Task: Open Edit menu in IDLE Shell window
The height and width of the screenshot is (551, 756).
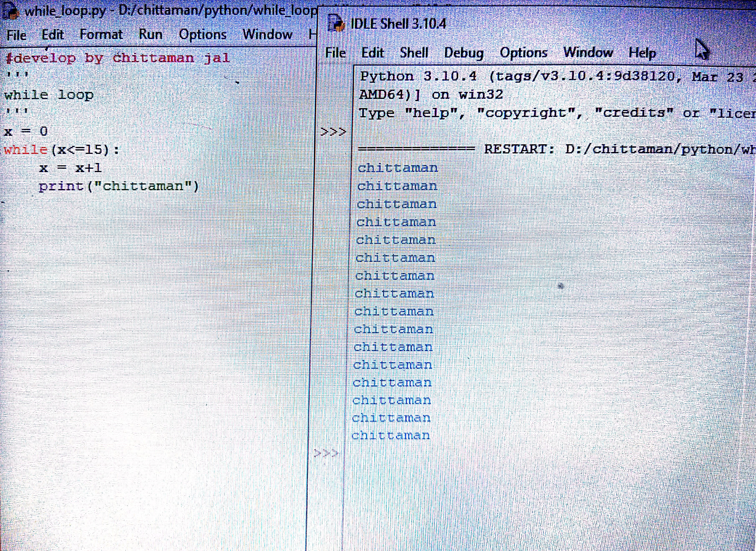Action: tap(373, 53)
